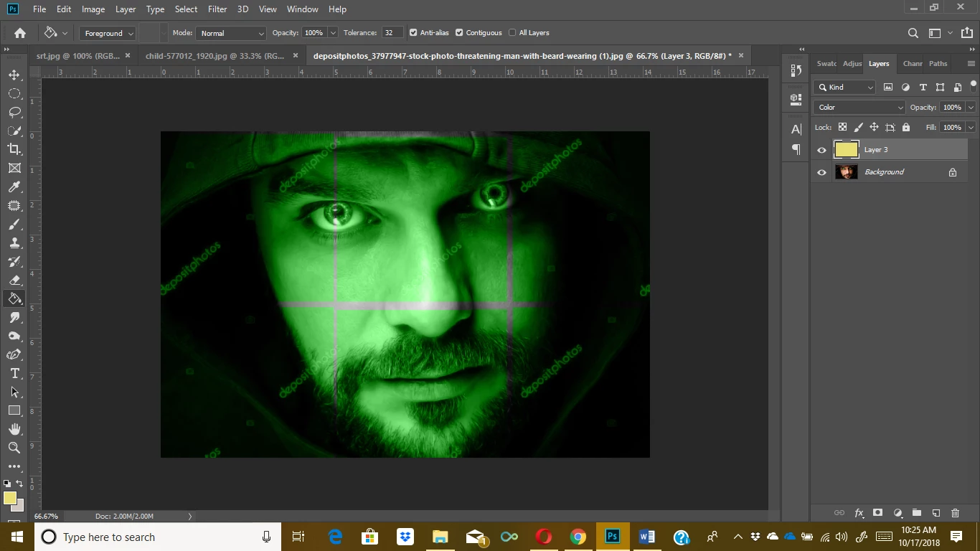Swap foreground and background colors
980x551 pixels.
(x=19, y=484)
